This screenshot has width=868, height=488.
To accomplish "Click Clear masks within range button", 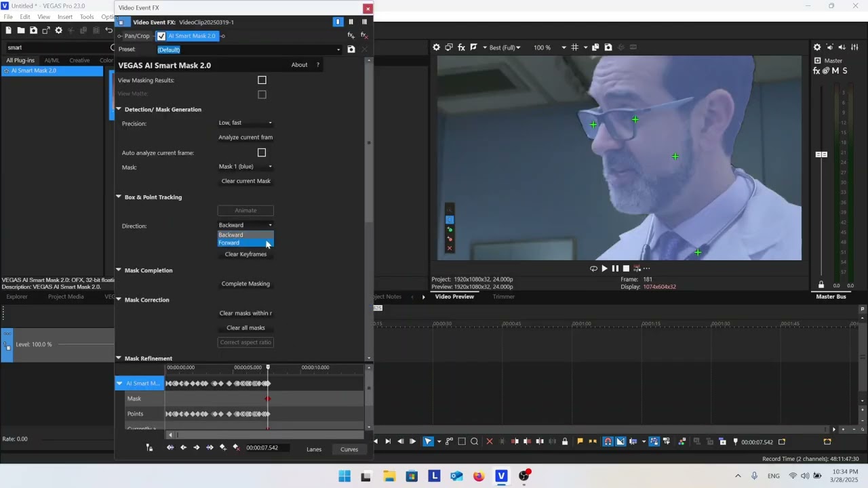I will [245, 313].
